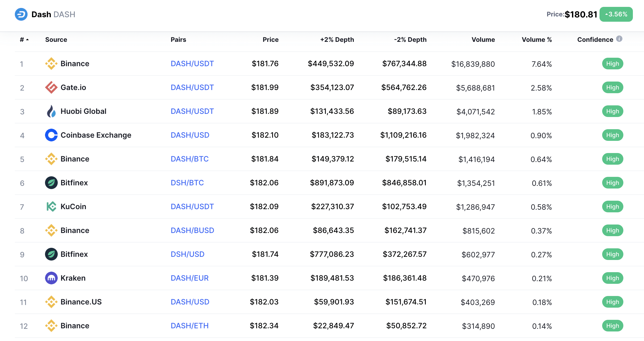Screen dimensions: 644x341
Task: Open Huobi Global DASH/USDT pair link
Action: [192, 111]
